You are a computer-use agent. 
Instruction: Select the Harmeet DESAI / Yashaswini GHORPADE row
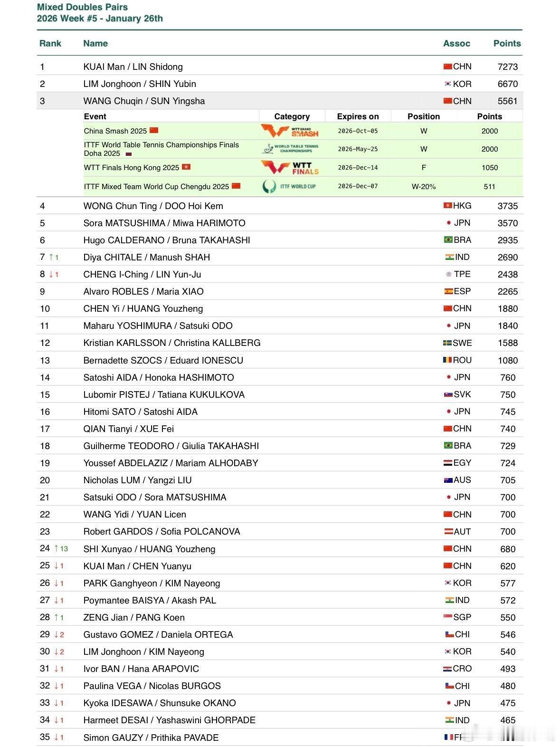pos(280,720)
